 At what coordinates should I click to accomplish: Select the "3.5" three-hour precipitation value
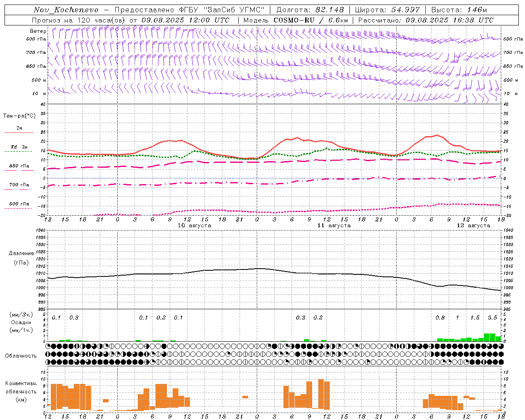[492, 318]
